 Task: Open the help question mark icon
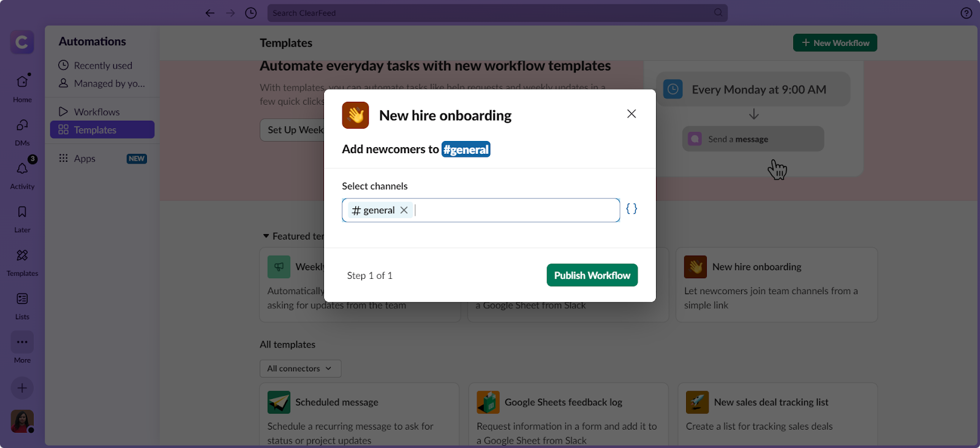click(x=967, y=13)
